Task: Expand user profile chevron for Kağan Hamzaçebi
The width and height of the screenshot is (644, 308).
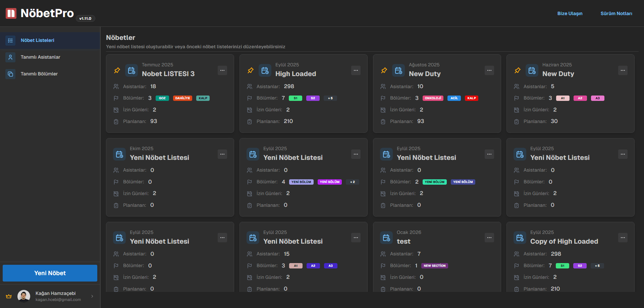Action: pyautogui.click(x=92, y=296)
